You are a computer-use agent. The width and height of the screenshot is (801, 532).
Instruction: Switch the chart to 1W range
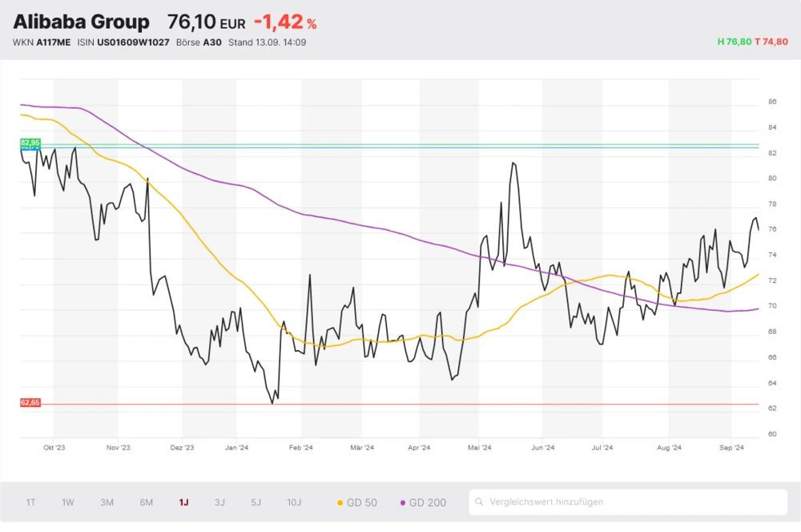click(68, 502)
